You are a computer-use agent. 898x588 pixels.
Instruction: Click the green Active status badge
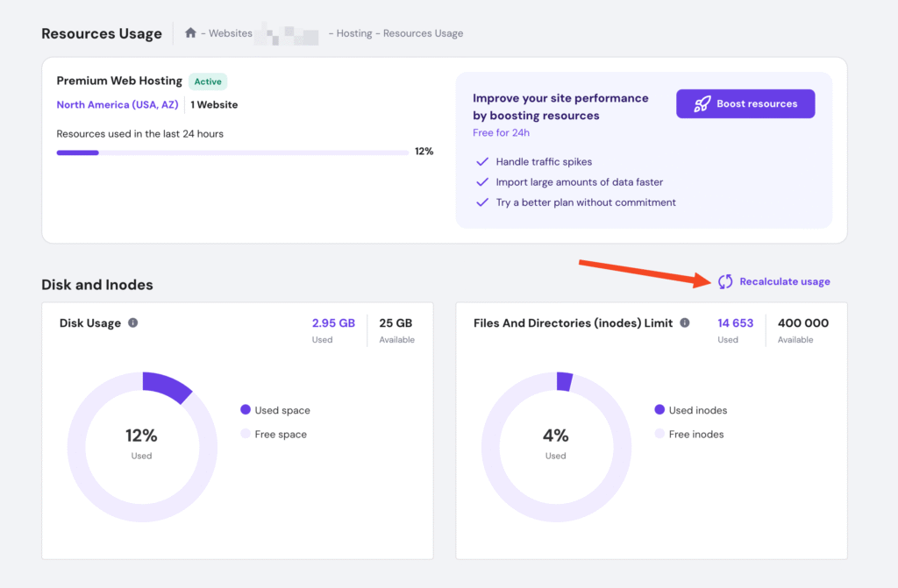click(208, 81)
